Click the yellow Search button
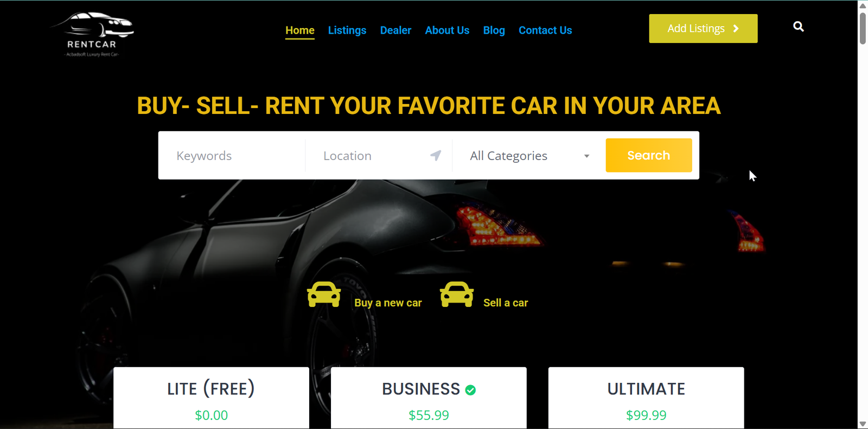The image size is (868, 429). coord(649,155)
